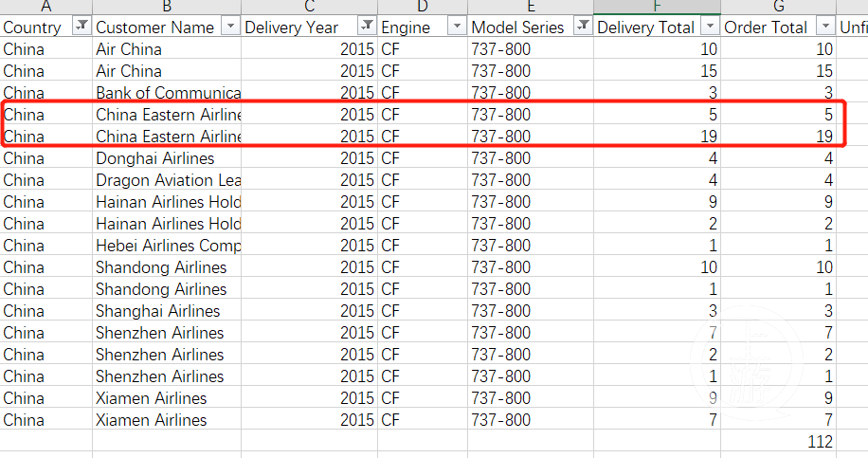Select the highlighted column F header
The height and width of the screenshot is (458, 868).
(x=657, y=7)
